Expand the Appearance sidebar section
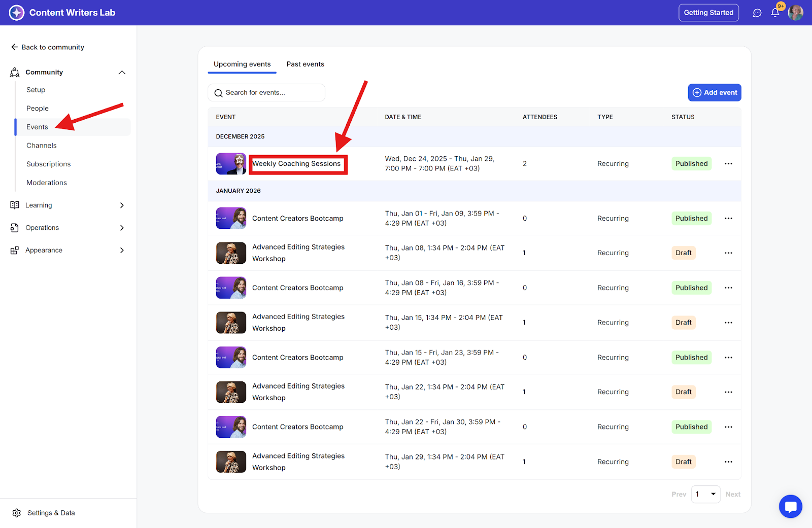This screenshot has height=528, width=812. tap(122, 250)
